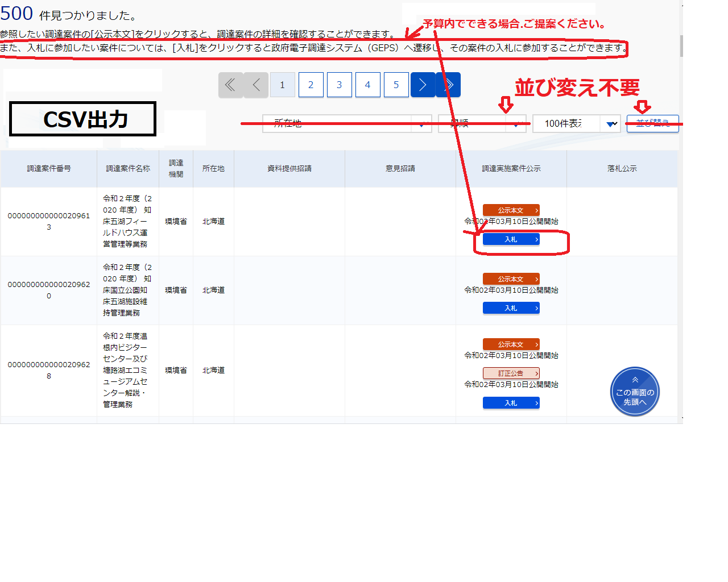Viewport: 728px width, 582px height.
Task: Click the scroll-to-top round button
Action: pos(635,392)
